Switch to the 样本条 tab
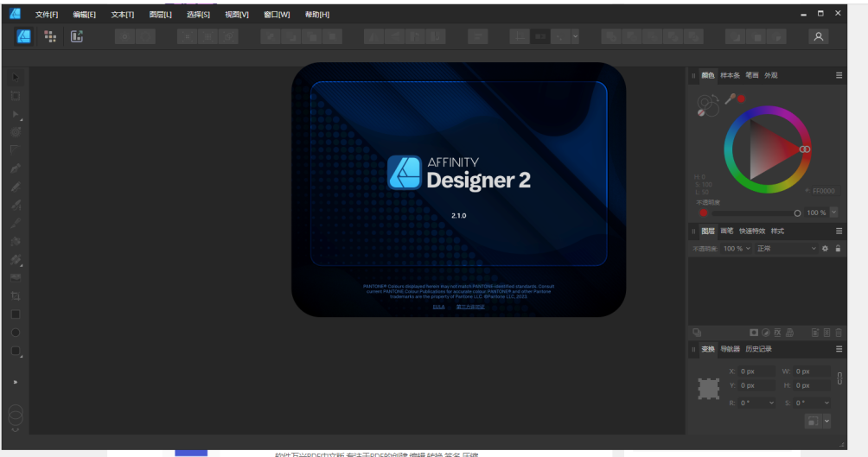Screen dimensions: 868x457 click(730, 75)
